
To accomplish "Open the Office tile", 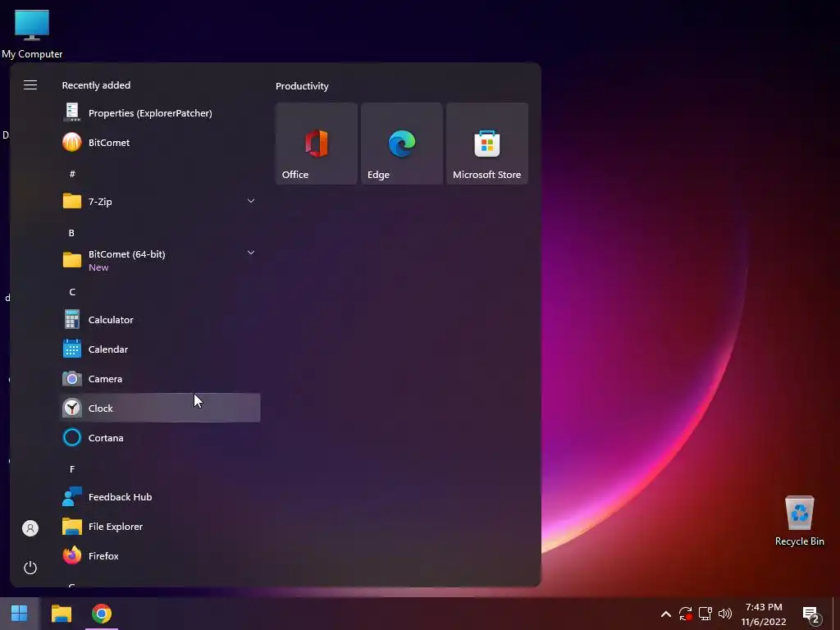I will [x=317, y=144].
